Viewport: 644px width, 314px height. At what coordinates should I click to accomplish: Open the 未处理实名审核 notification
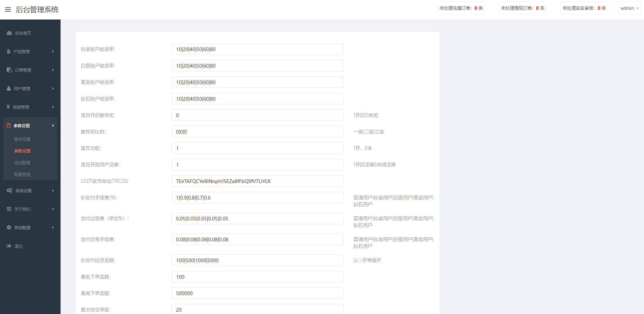click(584, 8)
